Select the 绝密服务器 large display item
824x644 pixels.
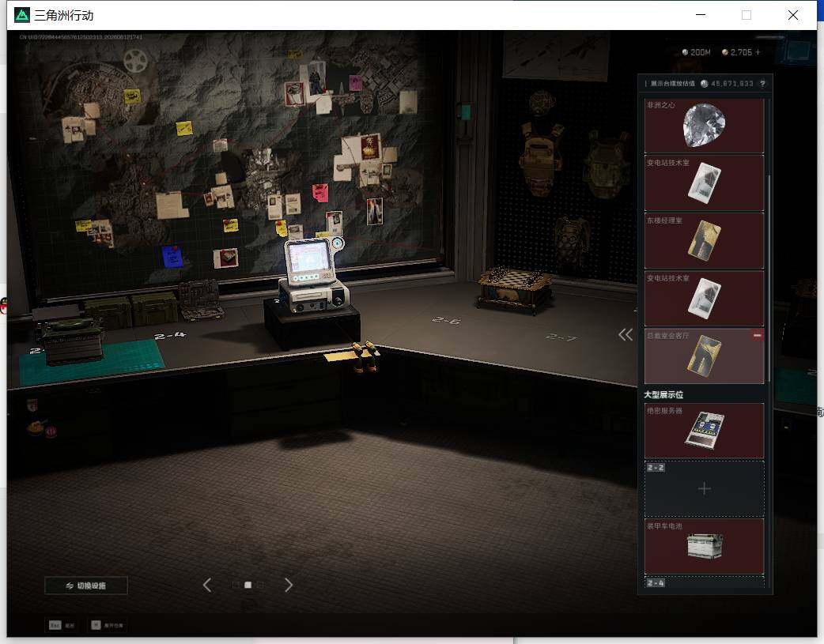pos(704,431)
